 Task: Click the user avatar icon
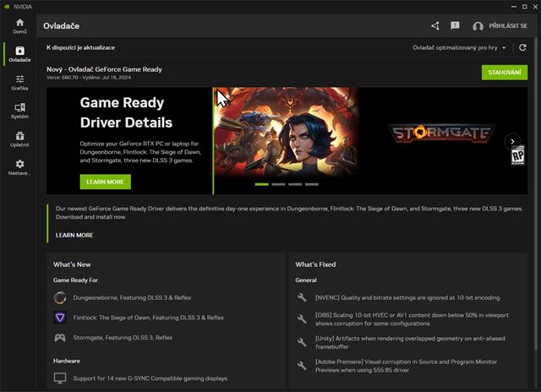pos(478,26)
